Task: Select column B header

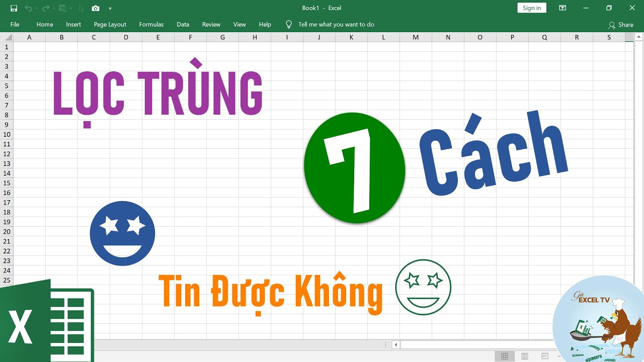Action: (x=61, y=37)
